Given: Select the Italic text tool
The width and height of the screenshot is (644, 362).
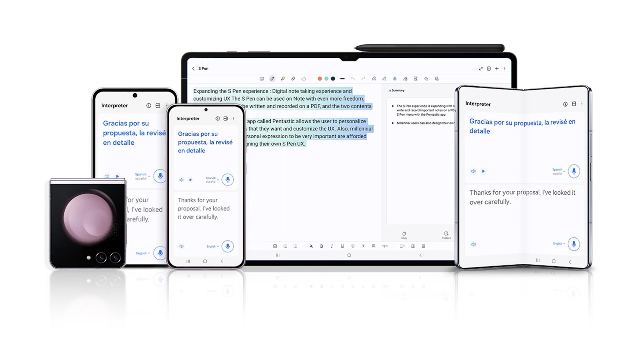Looking at the screenshot, I should click(x=332, y=246).
